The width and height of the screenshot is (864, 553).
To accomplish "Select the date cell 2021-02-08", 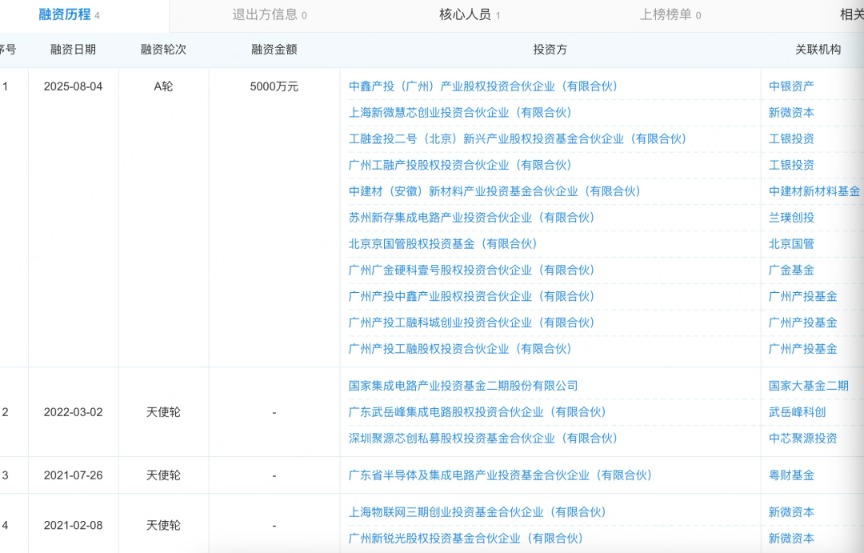I will click(x=73, y=525).
